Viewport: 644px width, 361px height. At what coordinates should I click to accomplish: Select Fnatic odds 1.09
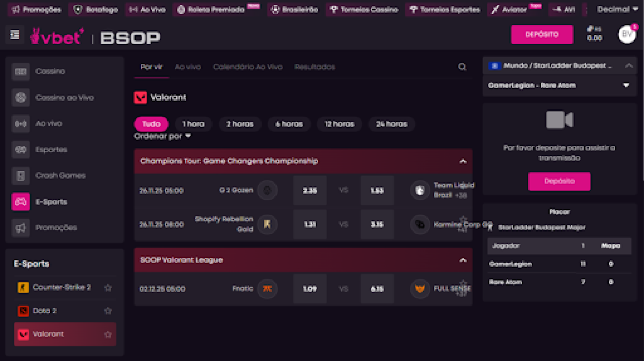[x=310, y=289]
